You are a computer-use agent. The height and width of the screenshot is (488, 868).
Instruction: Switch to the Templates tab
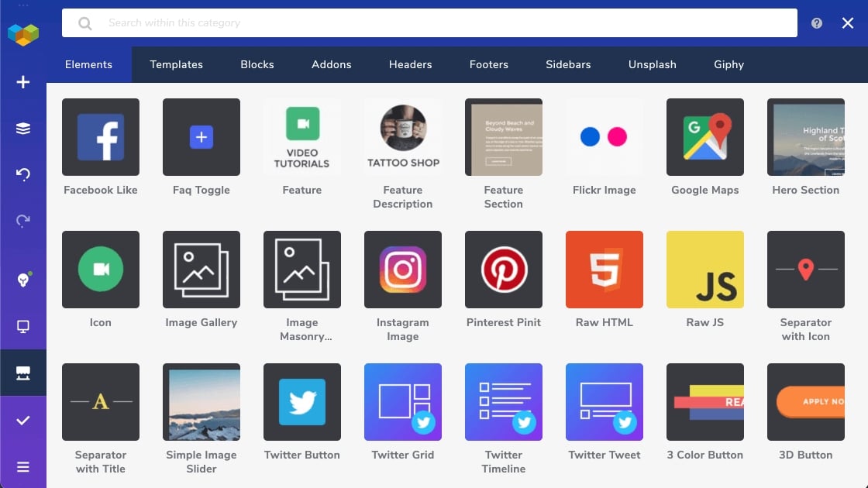point(176,65)
